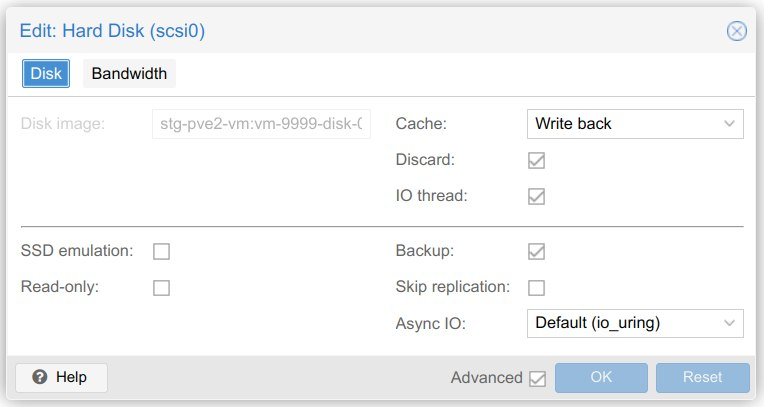The width and height of the screenshot is (764, 407).
Task: Click the Help question mark icon
Action: pyautogui.click(x=40, y=377)
